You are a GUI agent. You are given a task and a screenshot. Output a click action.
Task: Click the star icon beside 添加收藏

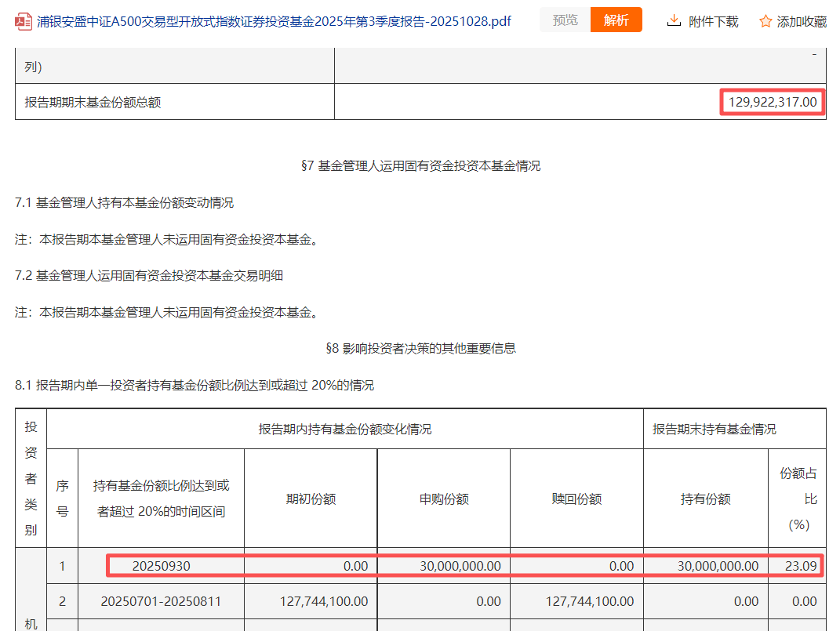[x=765, y=21]
